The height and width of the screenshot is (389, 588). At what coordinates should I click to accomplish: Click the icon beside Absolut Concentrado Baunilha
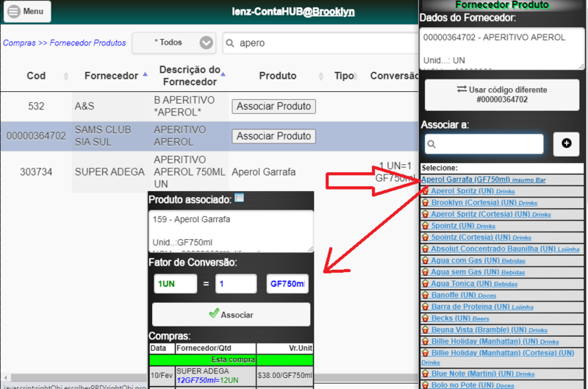point(426,249)
